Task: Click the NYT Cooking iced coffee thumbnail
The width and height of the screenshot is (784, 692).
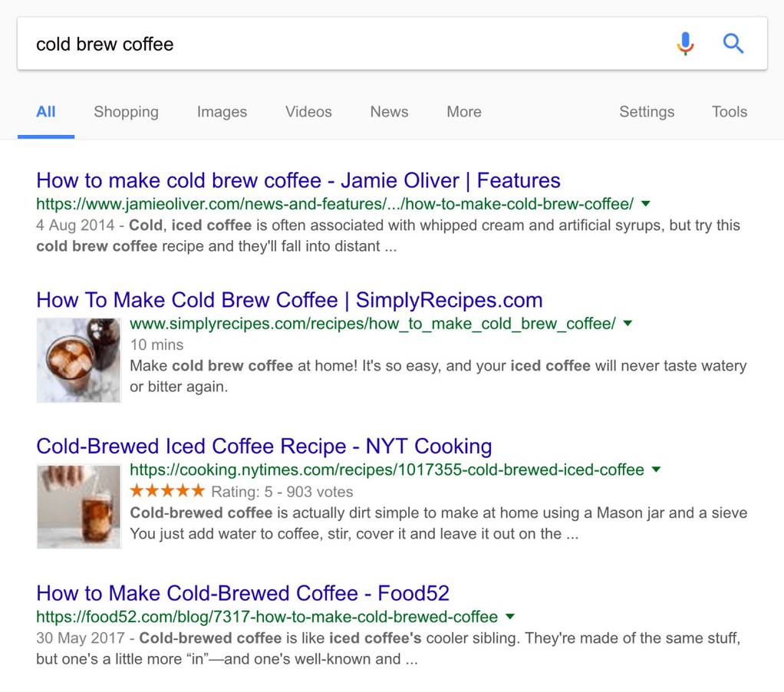Action: click(78, 506)
